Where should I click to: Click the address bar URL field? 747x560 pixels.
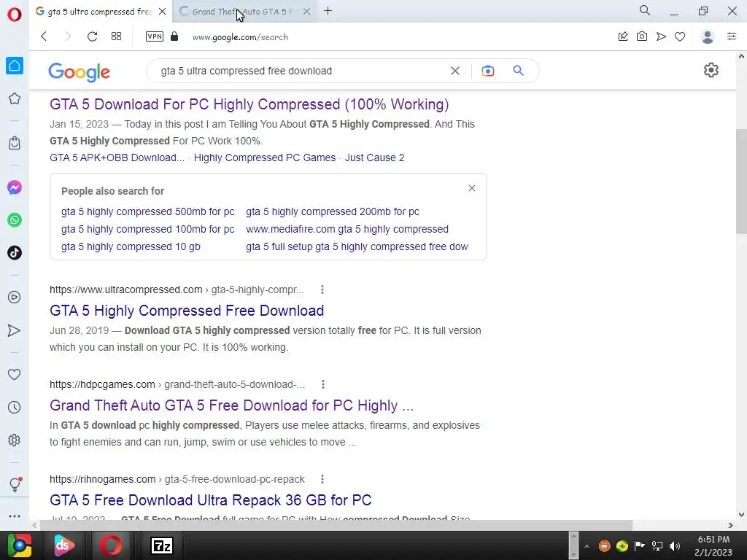[240, 36]
